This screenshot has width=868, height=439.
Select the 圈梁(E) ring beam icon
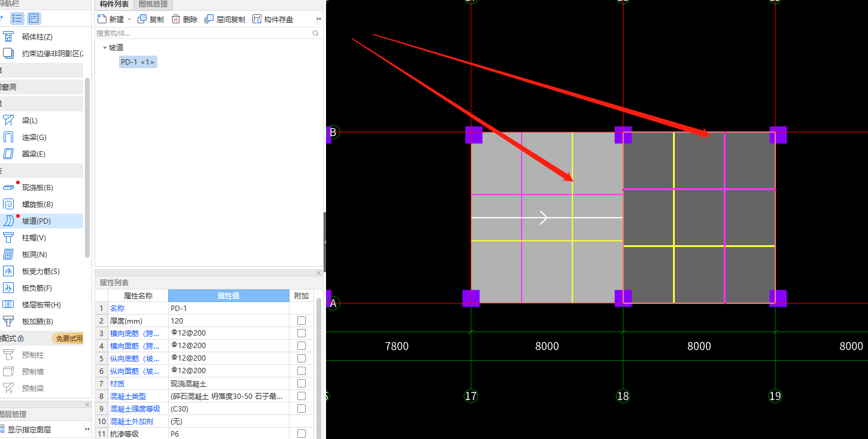[x=8, y=154]
